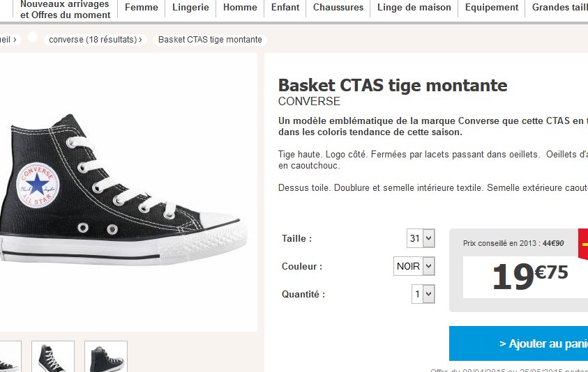
Task: Go to the Homme section
Action: (x=240, y=8)
